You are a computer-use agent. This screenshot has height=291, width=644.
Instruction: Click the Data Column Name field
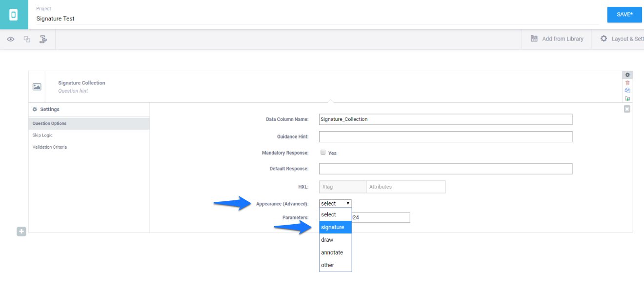pyautogui.click(x=445, y=119)
